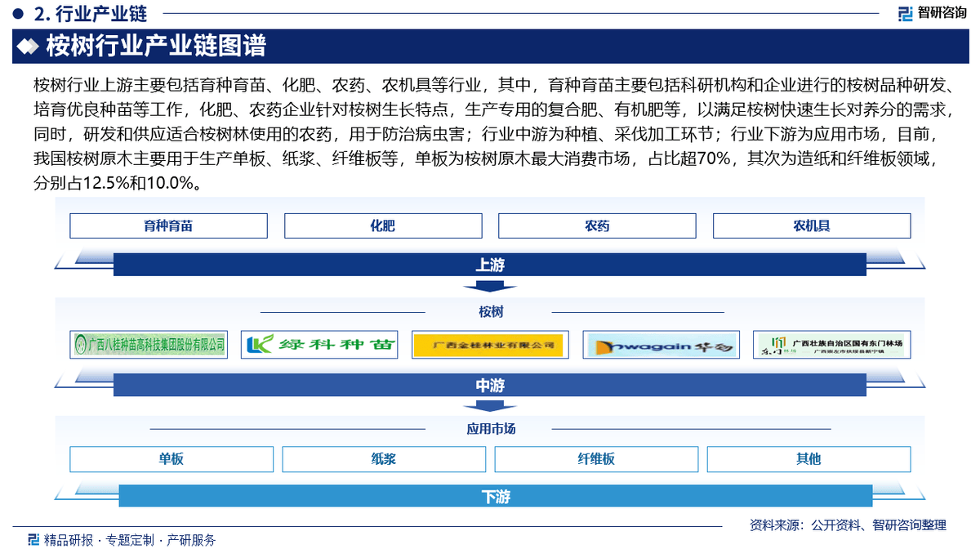Viewport: 980px width, 549px height.
Task: Click the 纸浆 application box
Action: click(x=383, y=459)
